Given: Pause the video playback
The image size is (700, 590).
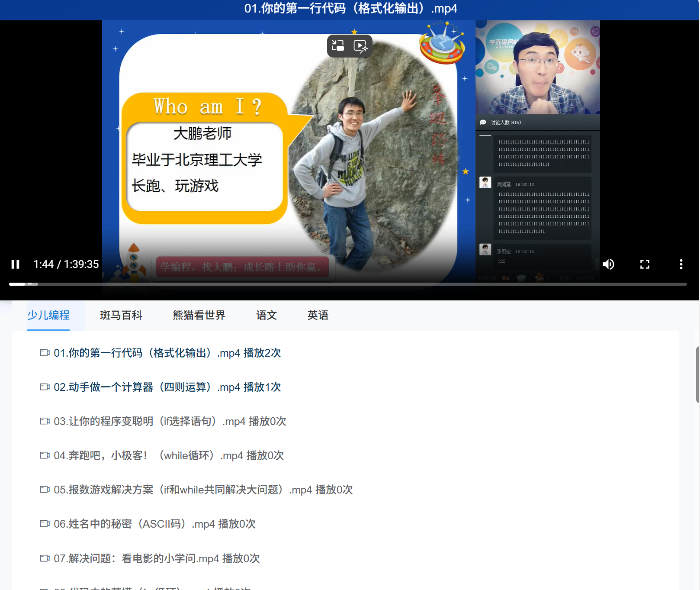Looking at the screenshot, I should pyautogui.click(x=16, y=264).
